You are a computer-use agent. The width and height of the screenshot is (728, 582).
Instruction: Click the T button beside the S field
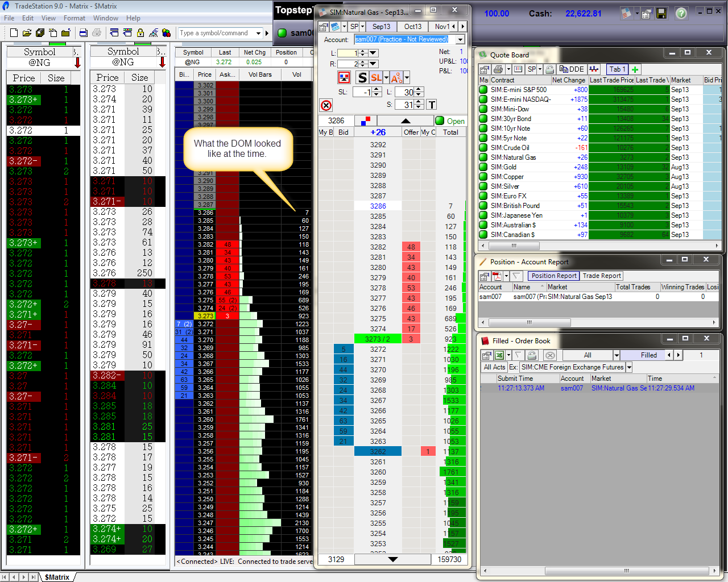tap(432, 105)
